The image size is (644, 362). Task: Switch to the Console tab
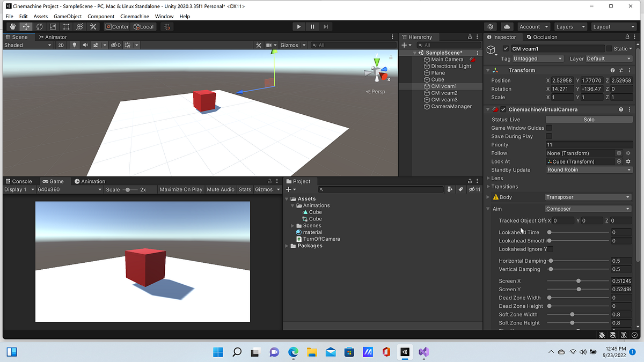18,181
